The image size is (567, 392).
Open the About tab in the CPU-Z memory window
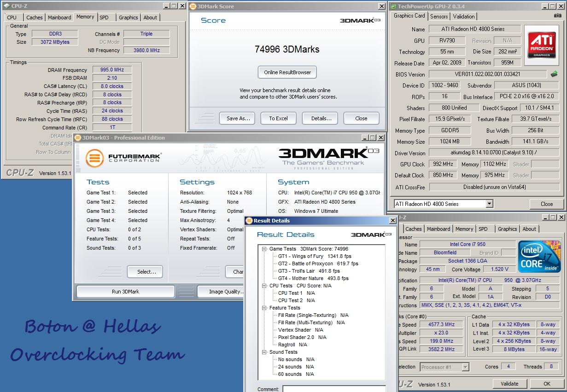tap(150, 18)
